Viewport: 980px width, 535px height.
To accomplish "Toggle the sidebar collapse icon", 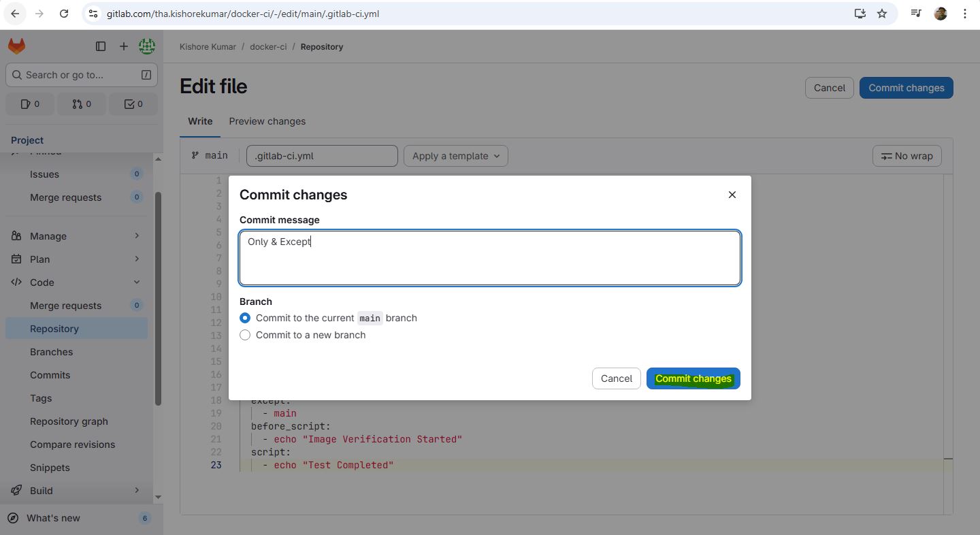I will [101, 46].
